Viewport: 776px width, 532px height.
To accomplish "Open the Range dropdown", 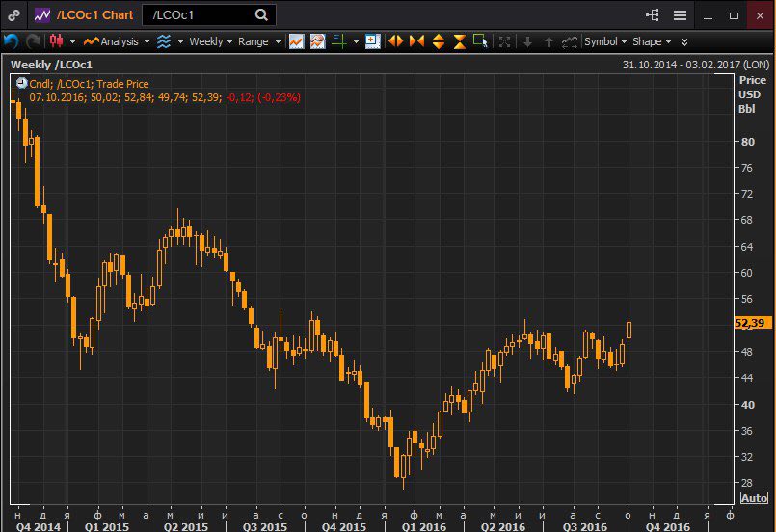I will pos(258,41).
